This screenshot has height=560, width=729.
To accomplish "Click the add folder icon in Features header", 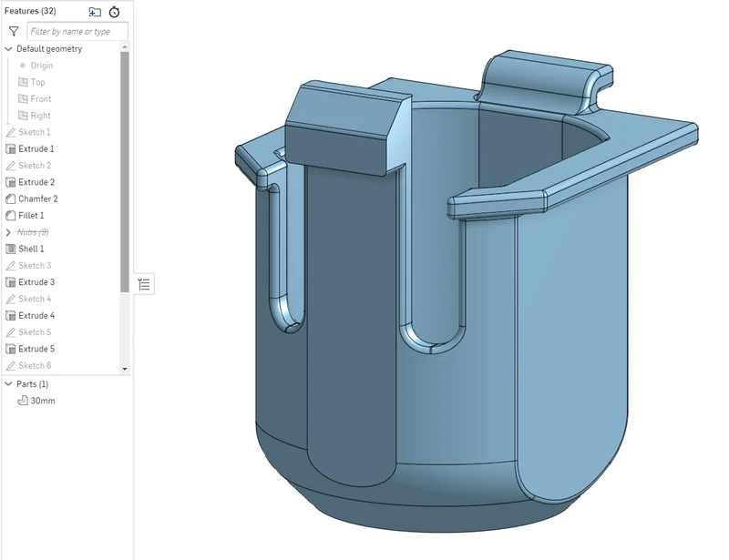I will (x=95, y=12).
